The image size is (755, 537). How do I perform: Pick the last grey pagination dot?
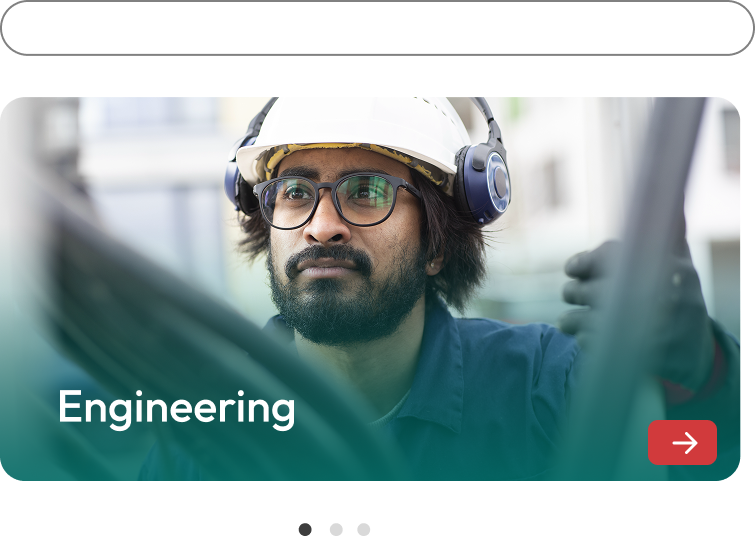[x=364, y=529]
